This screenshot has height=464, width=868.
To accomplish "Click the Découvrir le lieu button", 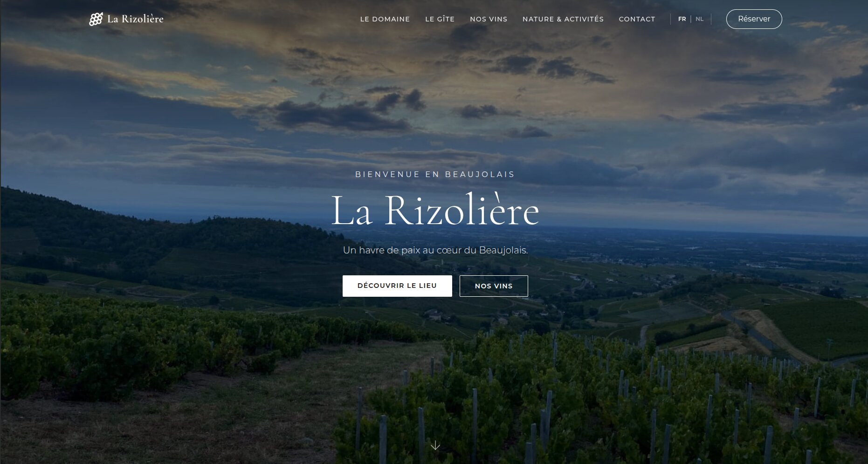I will click(x=397, y=286).
